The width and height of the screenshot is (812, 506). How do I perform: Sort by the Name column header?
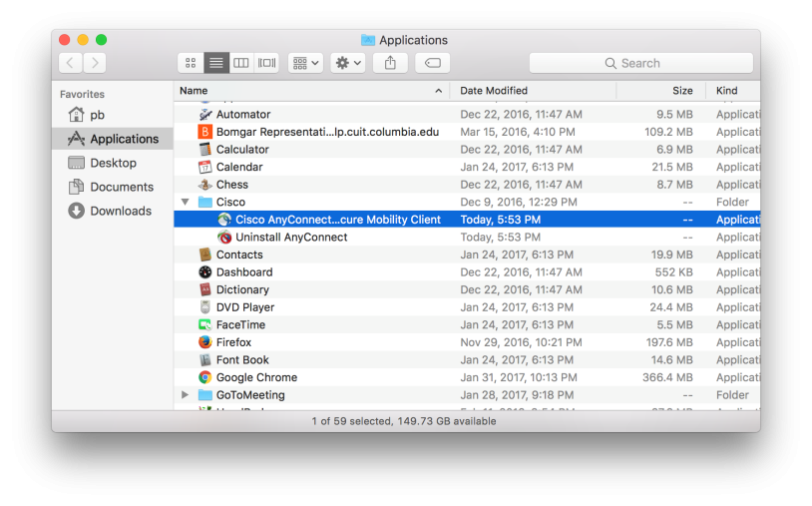(312, 91)
